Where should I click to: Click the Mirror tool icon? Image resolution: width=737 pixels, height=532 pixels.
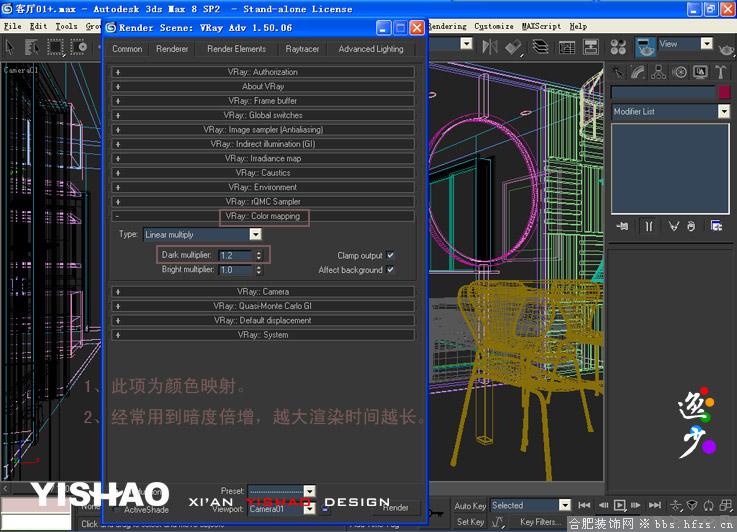pos(490,47)
